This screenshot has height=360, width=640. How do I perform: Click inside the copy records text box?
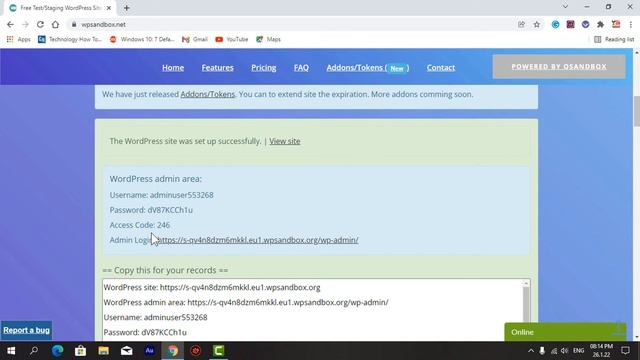coord(312,310)
